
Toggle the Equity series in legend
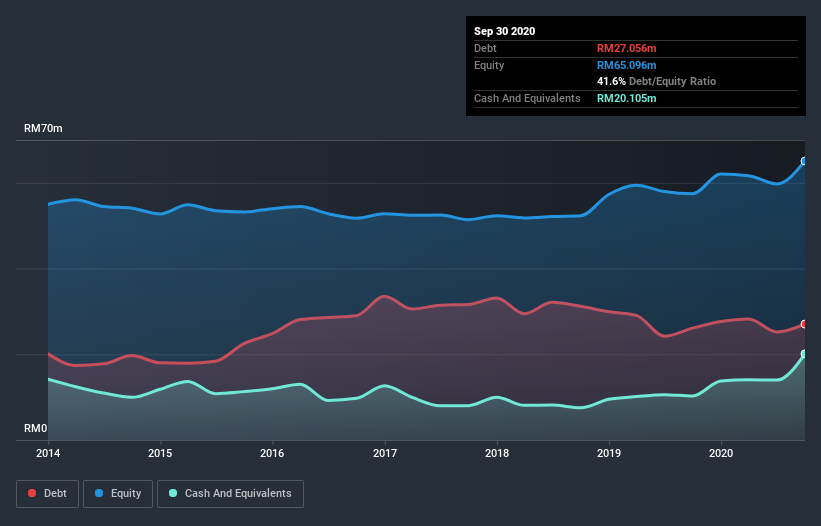coord(119,493)
